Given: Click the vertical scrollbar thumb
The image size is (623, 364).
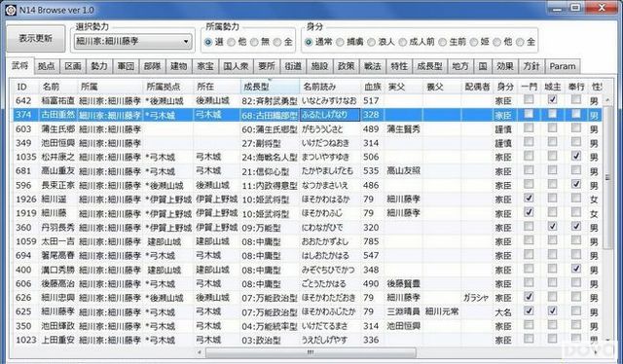Looking at the screenshot, I should [607, 178].
